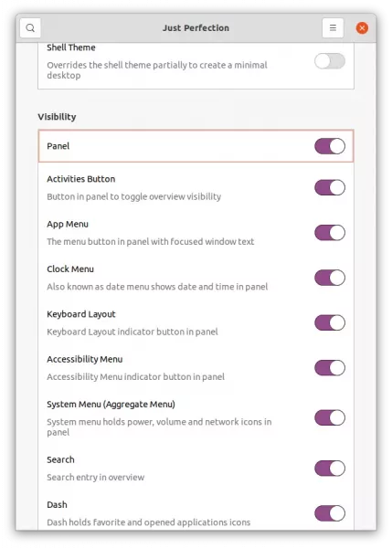The height and width of the screenshot is (548, 392).
Task: Open the hamburger menu button
Action: pos(333,28)
